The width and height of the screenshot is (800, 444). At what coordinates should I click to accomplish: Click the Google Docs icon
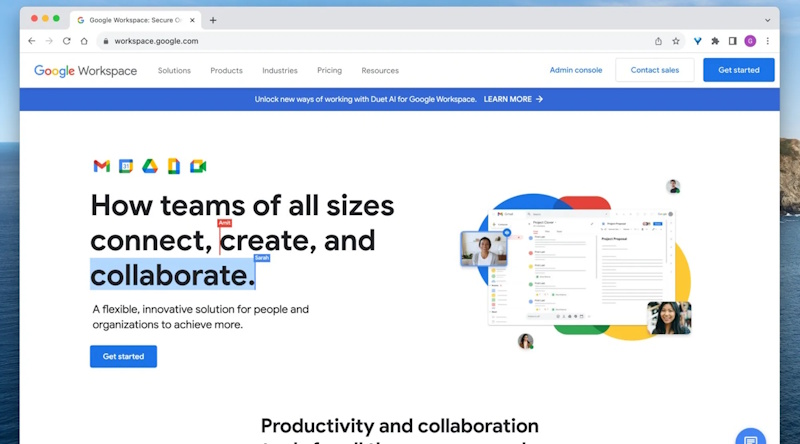click(174, 166)
